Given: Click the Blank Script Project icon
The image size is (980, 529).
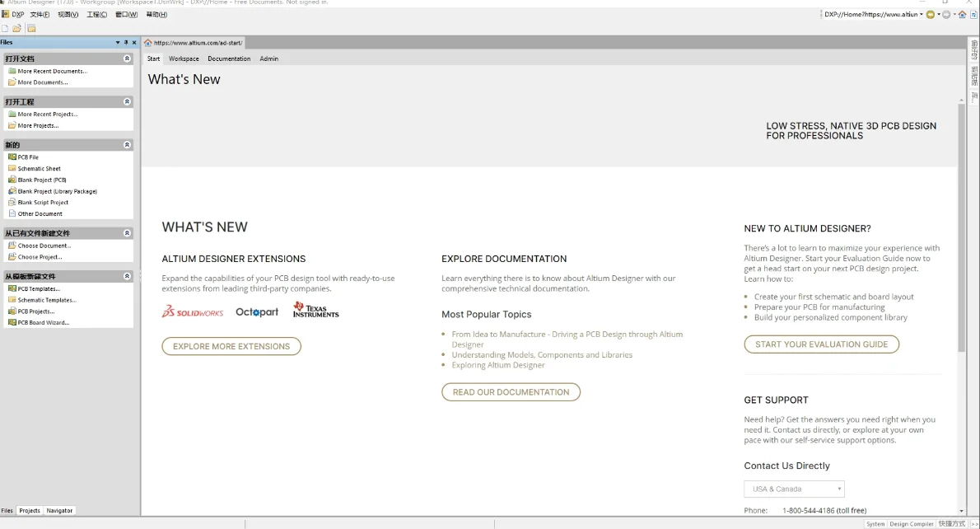Looking at the screenshot, I should tap(12, 202).
